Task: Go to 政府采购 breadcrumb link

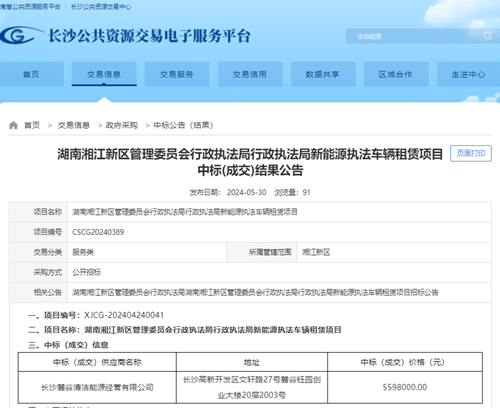Action: pyautogui.click(x=122, y=125)
